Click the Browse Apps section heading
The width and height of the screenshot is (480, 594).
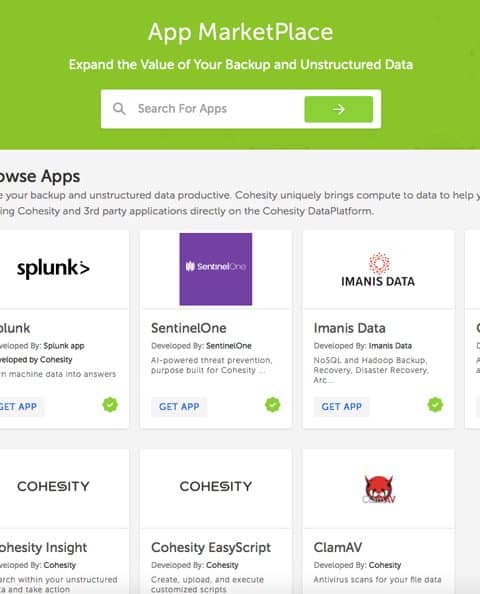(x=40, y=177)
